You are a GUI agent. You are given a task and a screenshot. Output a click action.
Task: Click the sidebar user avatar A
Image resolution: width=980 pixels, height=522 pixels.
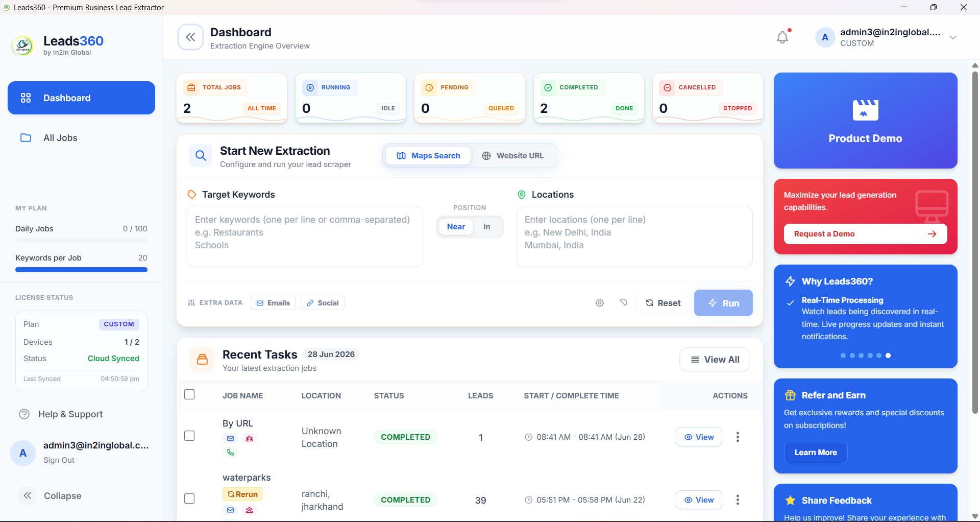pyautogui.click(x=23, y=453)
